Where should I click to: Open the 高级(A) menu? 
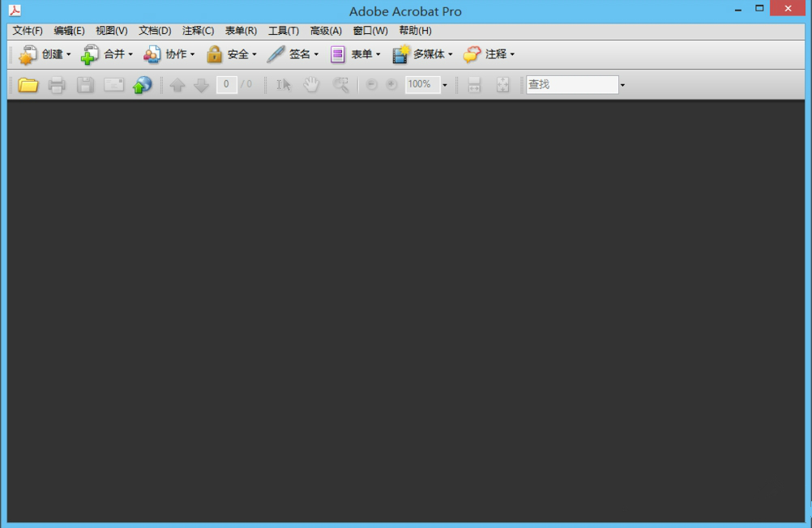click(x=326, y=31)
